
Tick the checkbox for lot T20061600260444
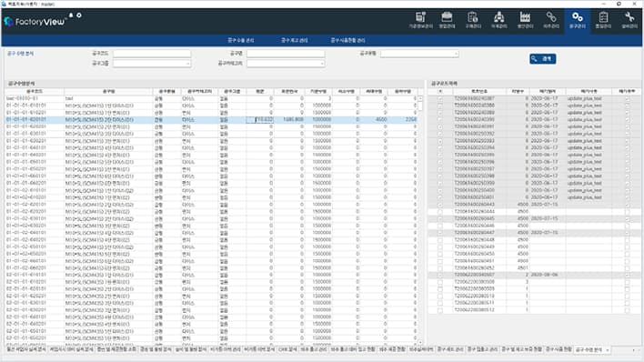tap(440, 212)
